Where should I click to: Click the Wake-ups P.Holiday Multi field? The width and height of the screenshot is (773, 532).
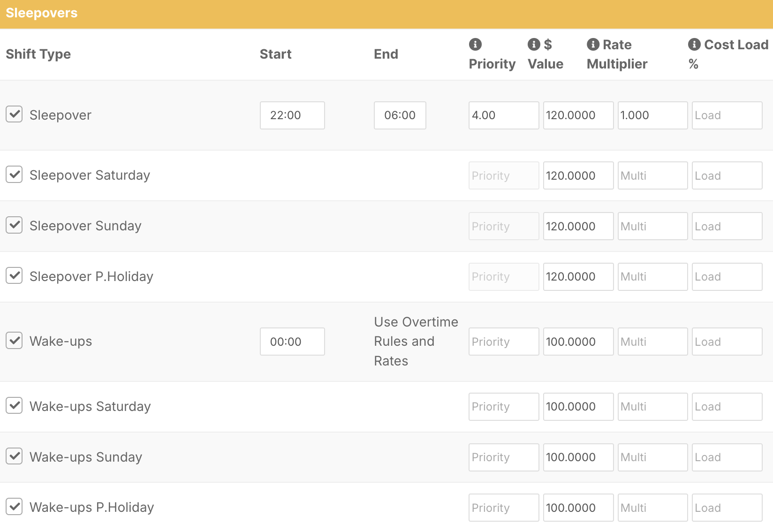653,508
